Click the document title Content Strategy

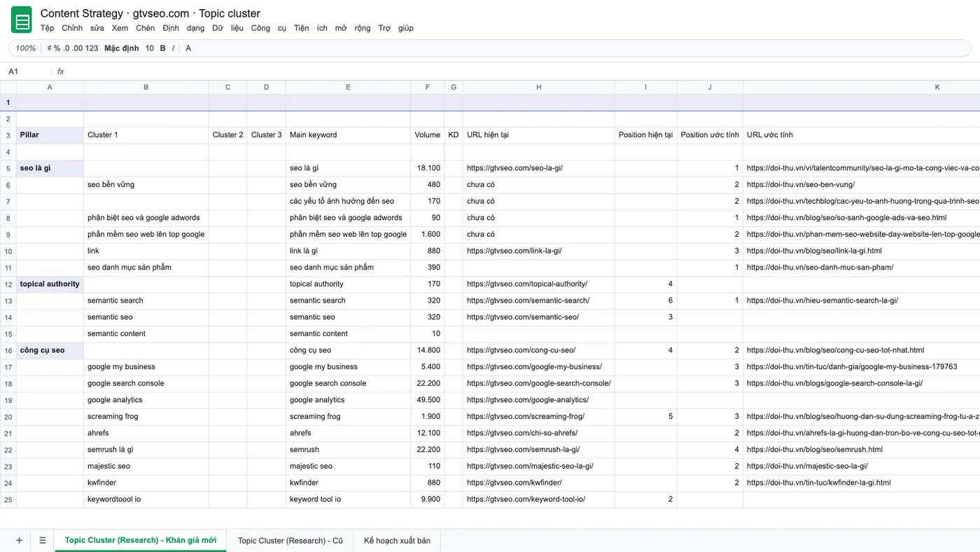[x=150, y=13]
